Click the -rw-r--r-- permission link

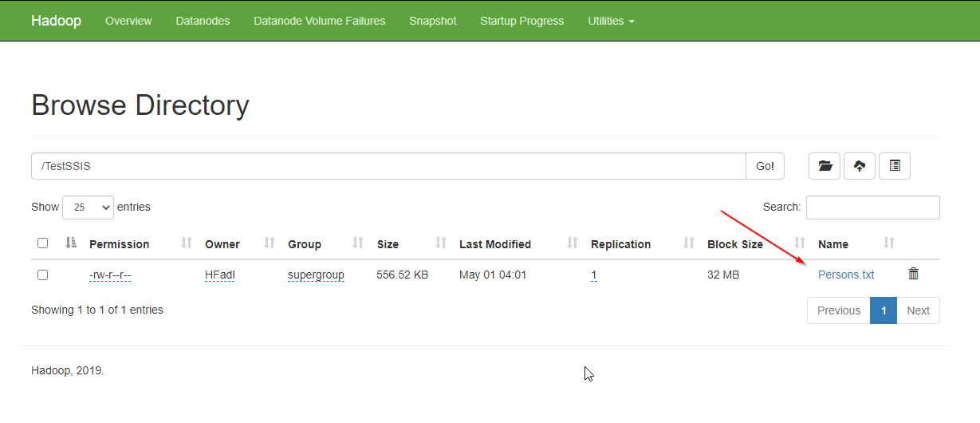click(x=110, y=275)
